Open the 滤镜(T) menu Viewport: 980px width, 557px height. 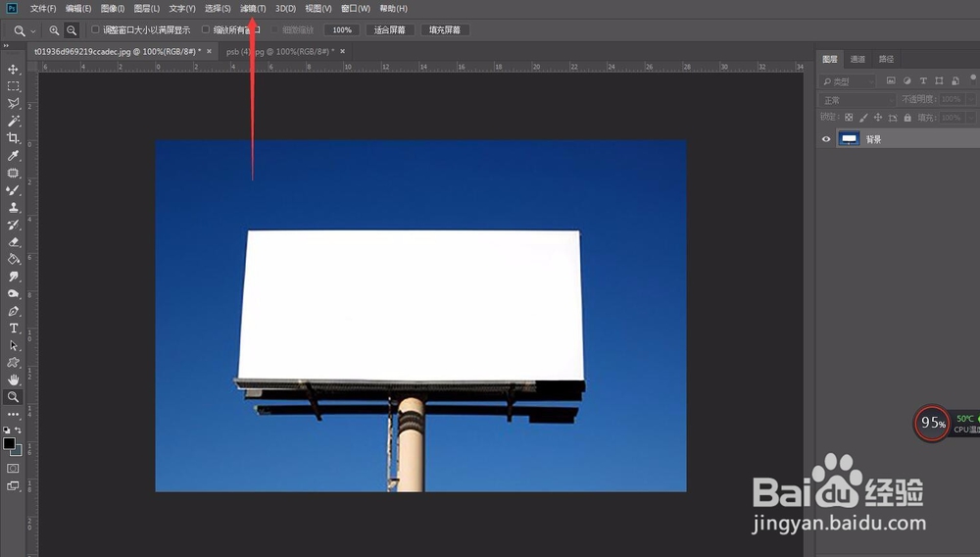253,9
